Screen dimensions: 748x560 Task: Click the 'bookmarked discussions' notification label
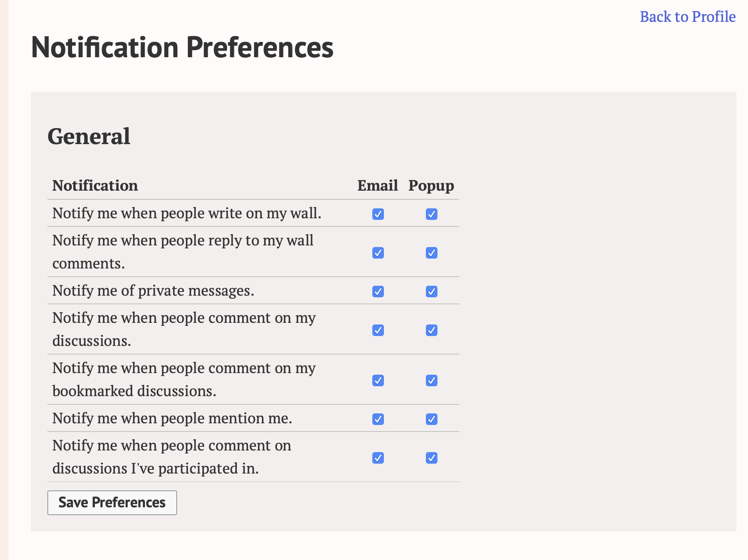click(x=184, y=379)
